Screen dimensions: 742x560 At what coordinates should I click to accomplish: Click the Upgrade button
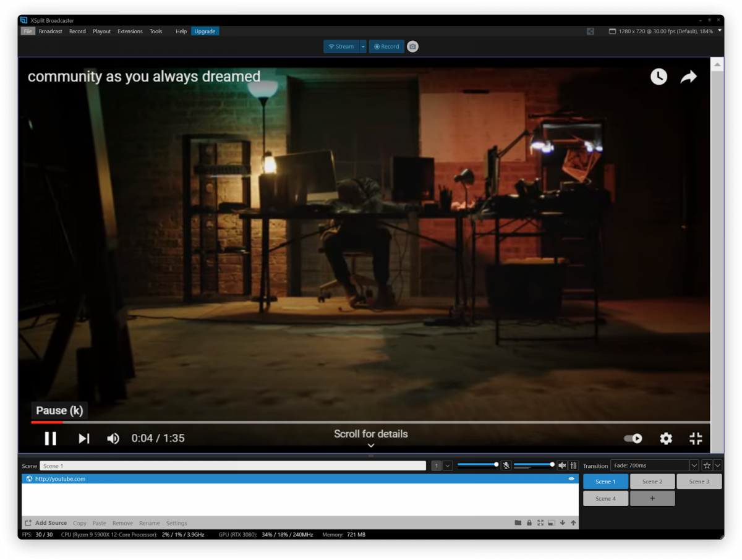pos(205,31)
